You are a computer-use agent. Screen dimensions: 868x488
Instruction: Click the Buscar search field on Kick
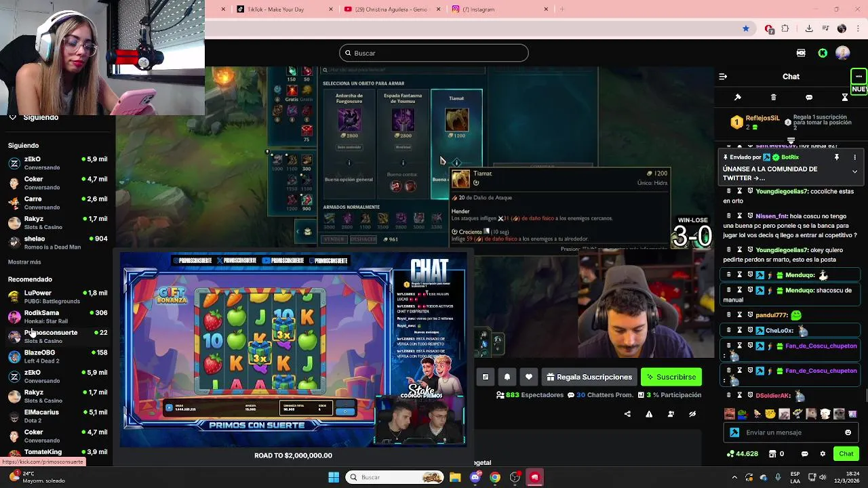(434, 53)
